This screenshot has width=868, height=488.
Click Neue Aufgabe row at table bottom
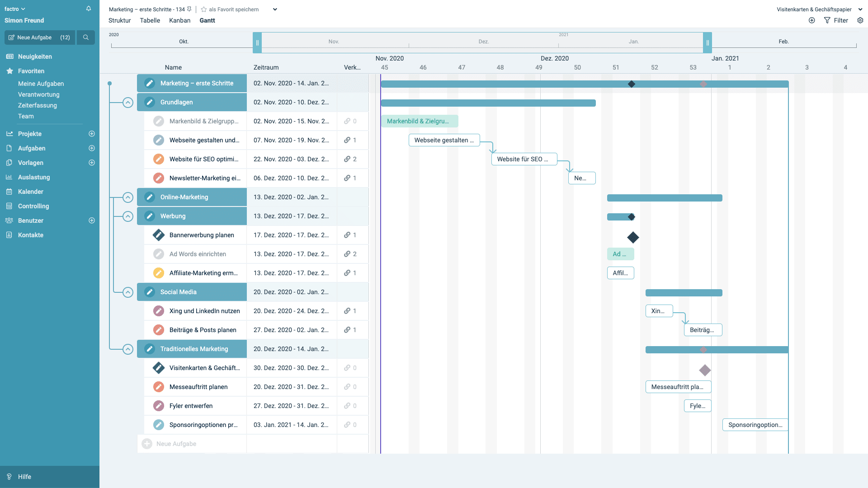click(x=192, y=444)
